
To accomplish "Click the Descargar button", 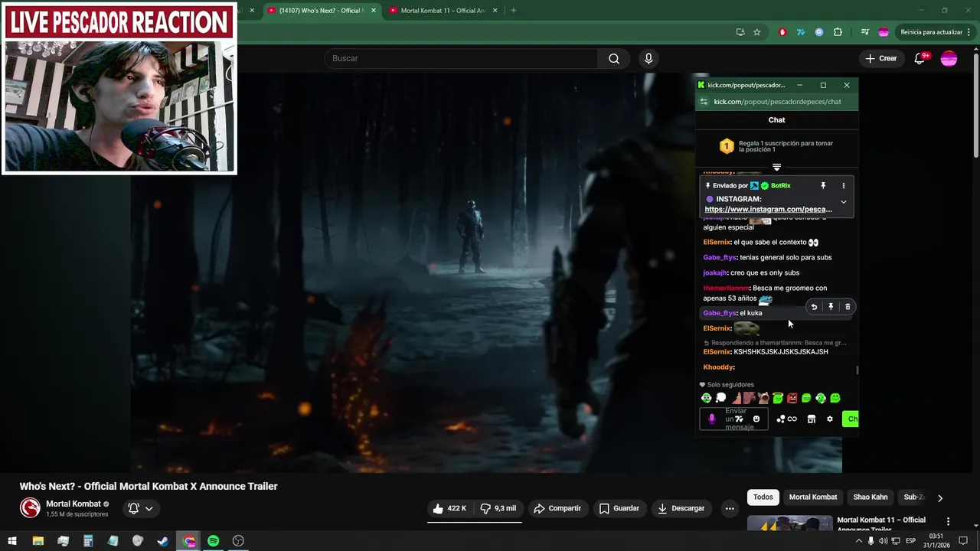I will [681, 508].
